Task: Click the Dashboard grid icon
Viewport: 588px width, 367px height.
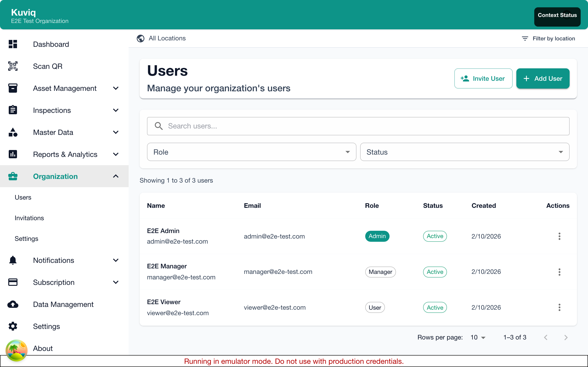Action: tap(13, 44)
